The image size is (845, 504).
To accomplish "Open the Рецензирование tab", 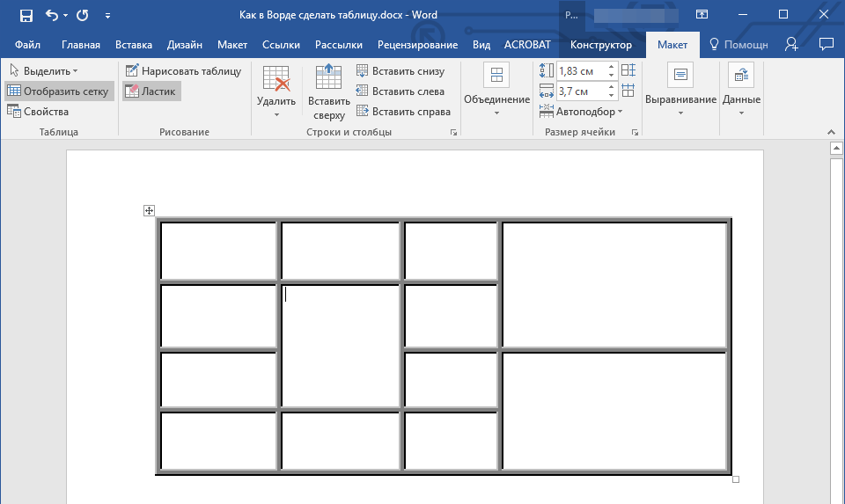I will [417, 45].
